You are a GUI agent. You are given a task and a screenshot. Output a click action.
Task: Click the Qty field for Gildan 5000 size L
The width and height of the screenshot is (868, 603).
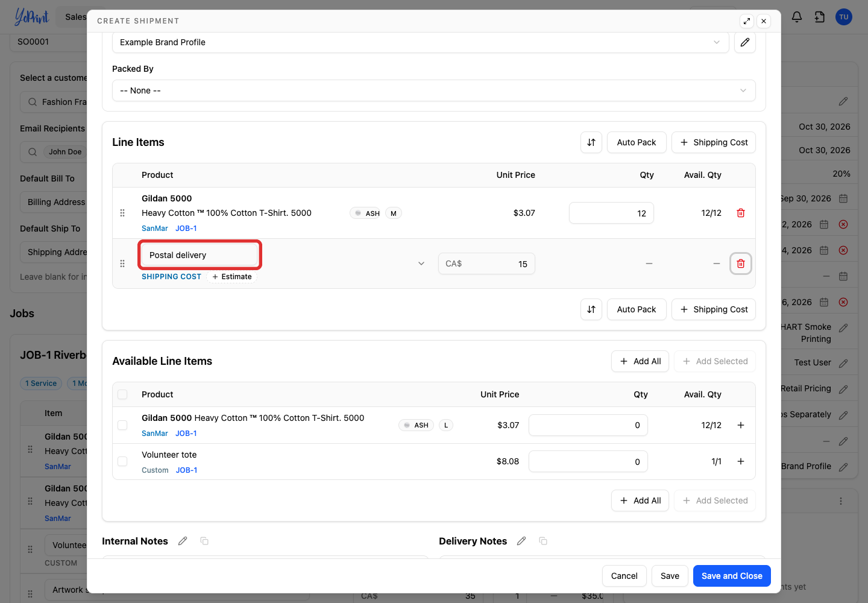[x=588, y=425]
